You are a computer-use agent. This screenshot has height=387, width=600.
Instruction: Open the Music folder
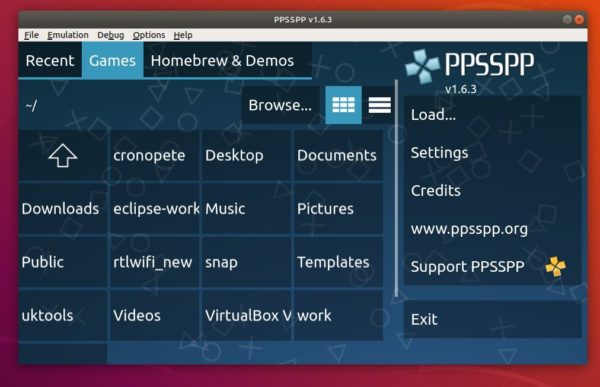pos(246,209)
